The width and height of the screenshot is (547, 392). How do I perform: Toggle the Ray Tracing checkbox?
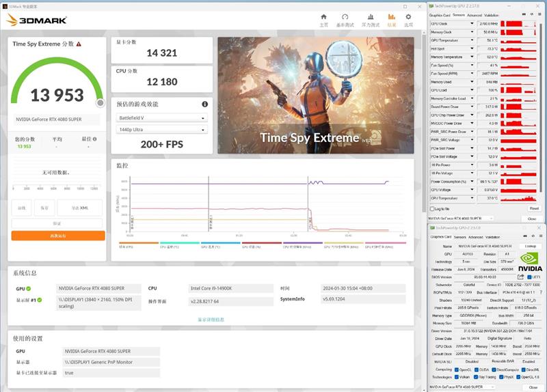[x=476, y=377]
